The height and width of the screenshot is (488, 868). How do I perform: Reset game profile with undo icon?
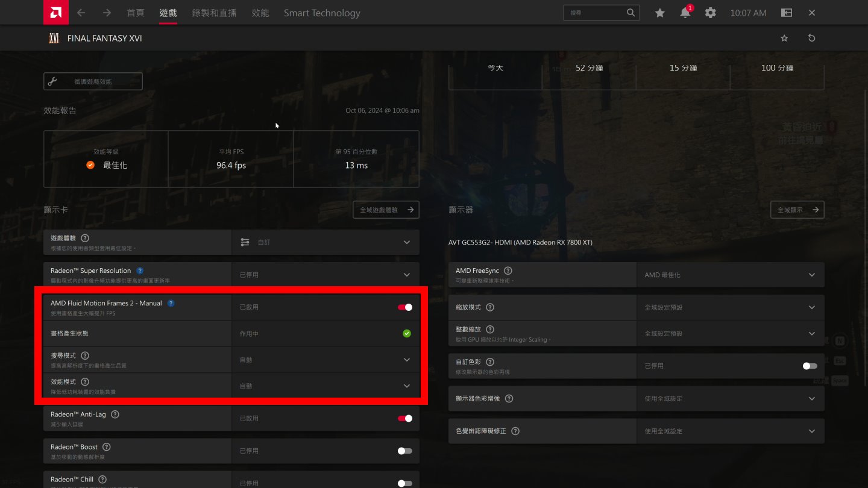[812, 38]
